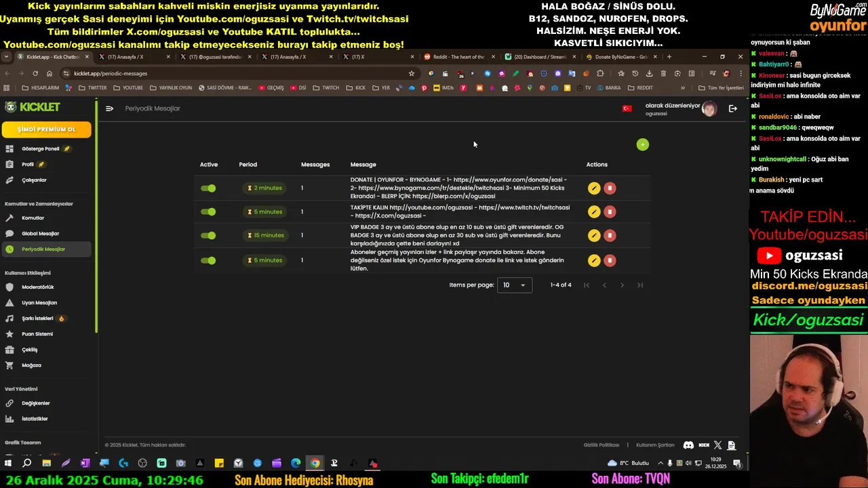Open a new browser tab

(669, 57)
